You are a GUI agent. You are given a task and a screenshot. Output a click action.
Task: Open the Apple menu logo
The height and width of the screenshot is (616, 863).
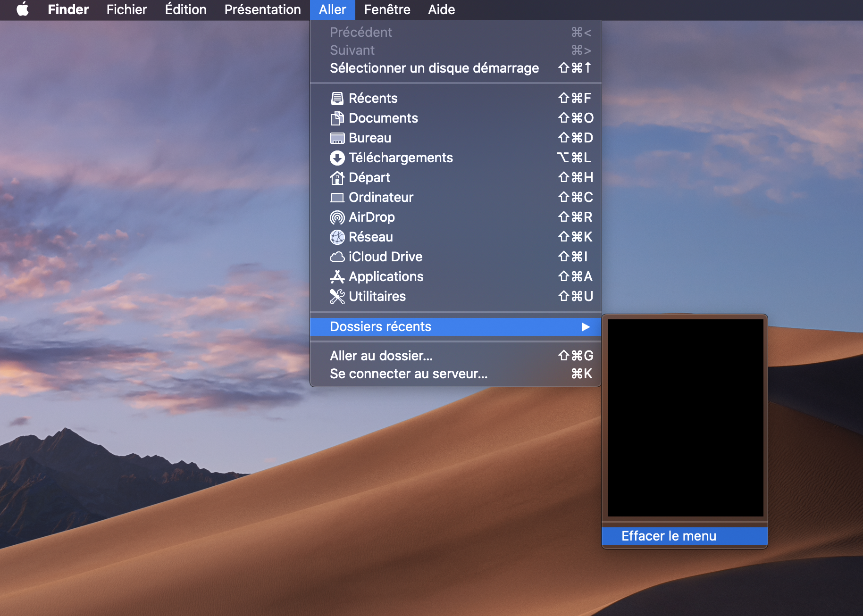[23, 9]
